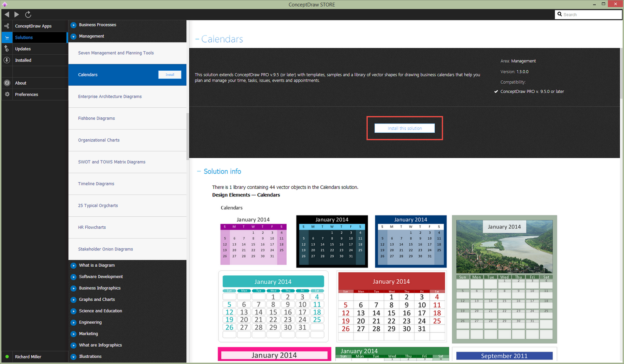Click the green-header January 2014 calendar thumbnail
The height and width of the screenshot is (364, 624).
click(392, 354)
